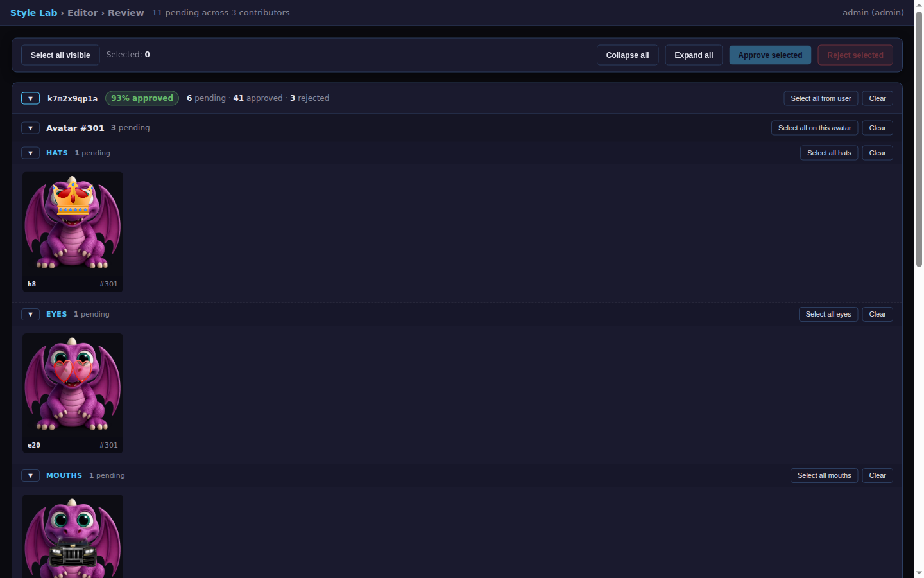Click Select all eyes
Screen dimensions: 924x578
[x=828, y=314]
